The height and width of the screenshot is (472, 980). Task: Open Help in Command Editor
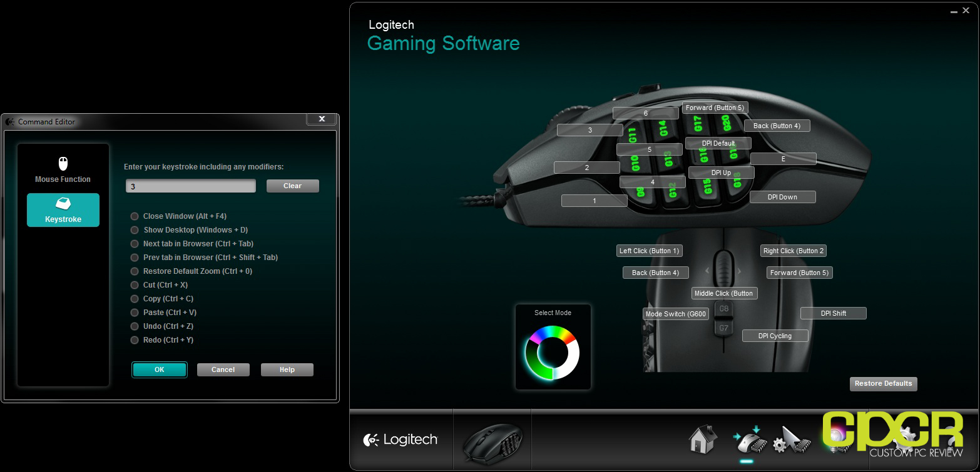(x=287, y=369)
